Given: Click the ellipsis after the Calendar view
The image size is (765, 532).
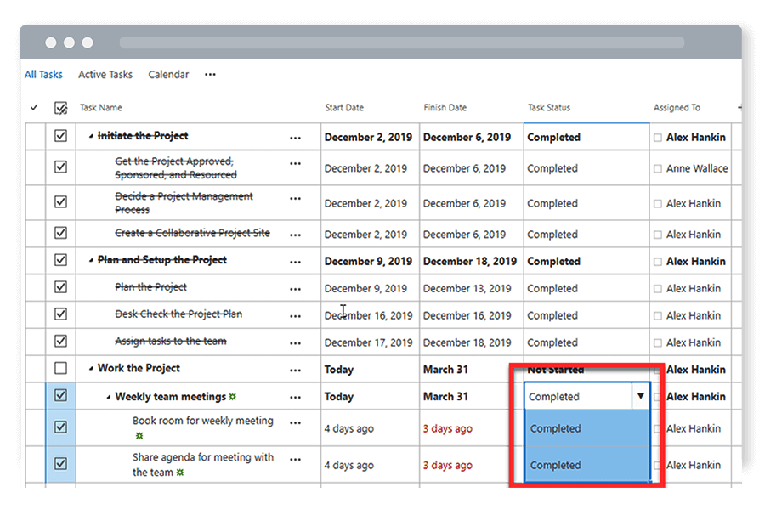Looking at the screenshot, I should pos(210,75).
